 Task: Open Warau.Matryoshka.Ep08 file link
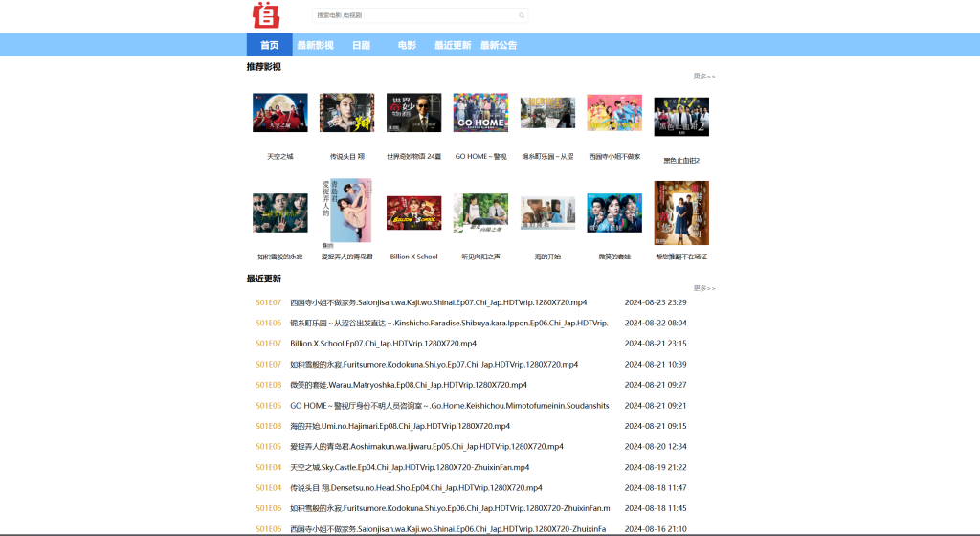[408, 385]
